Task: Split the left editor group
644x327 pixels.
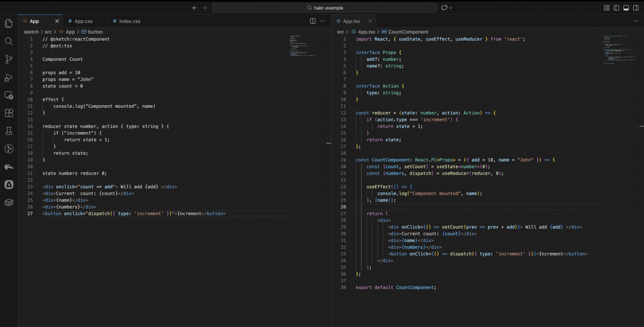Action: [x=313, y=21]
